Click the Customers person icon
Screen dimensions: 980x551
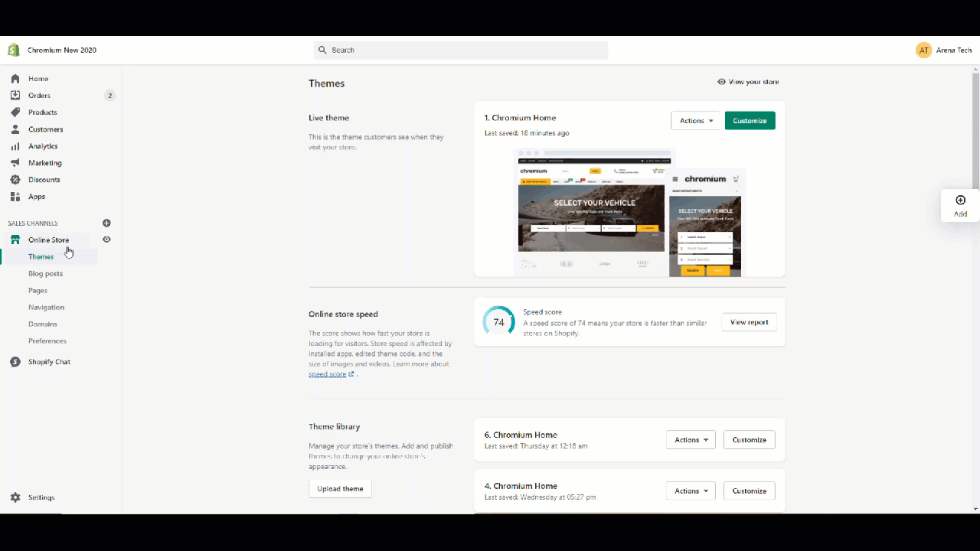point(15,129)
